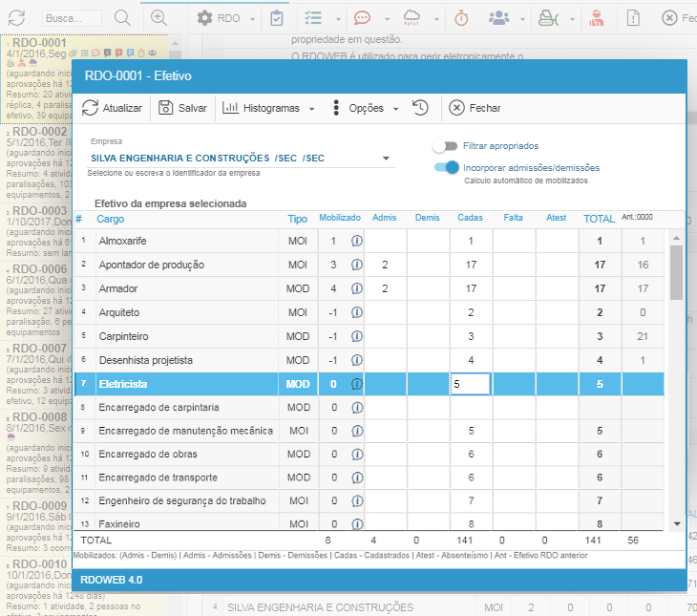Screen dimensions: 697x616
Task: Select Encarregado de manutenção mecânica row
Action: click(369, 431)
